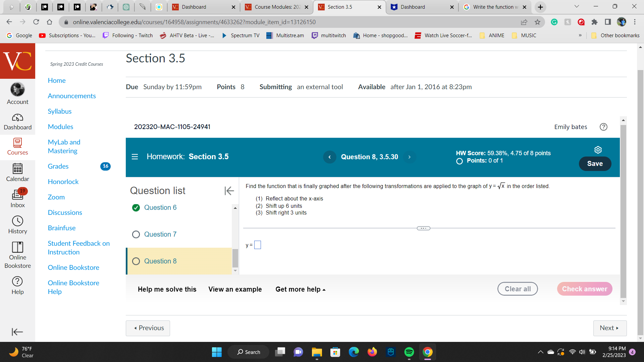Open the MyLab hamburger menu
The height and width of the screenshot is (362, 644).
pos(135,157)
